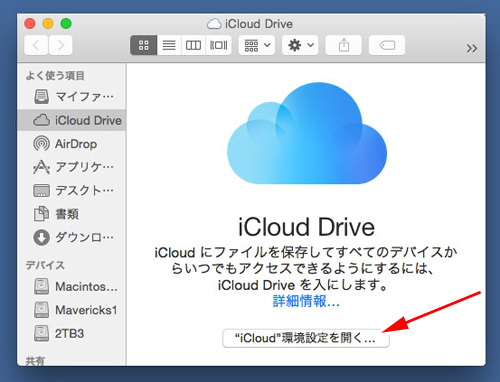This screenshot has height=382, width=500.
Task: Click the iCloud Drive window title
Action: pyautogui.click(x=259, y=24)
